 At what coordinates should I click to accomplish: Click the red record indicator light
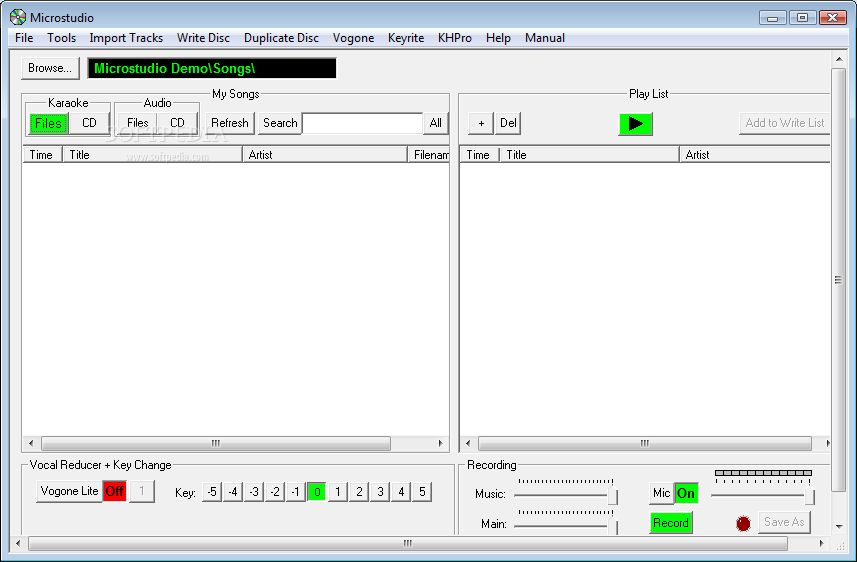(743, 523)
